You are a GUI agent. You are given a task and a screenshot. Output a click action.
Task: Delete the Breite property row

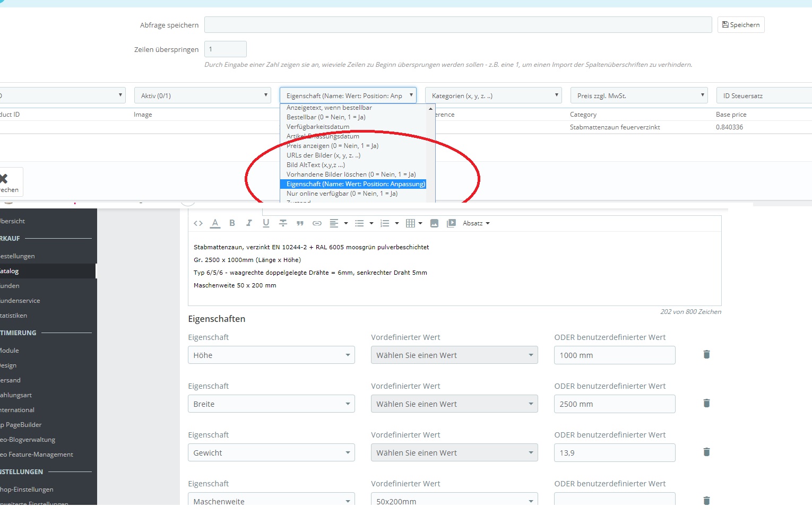tap(706, 403)
